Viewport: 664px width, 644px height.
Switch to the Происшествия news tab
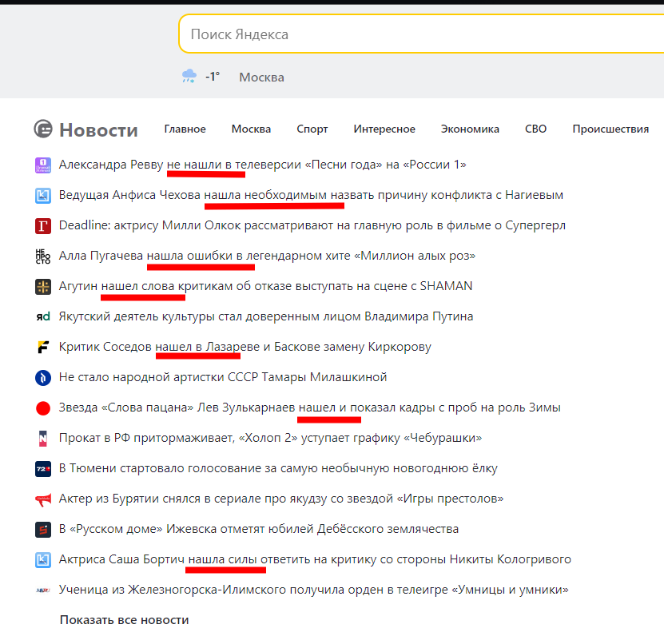pos(610,129)
